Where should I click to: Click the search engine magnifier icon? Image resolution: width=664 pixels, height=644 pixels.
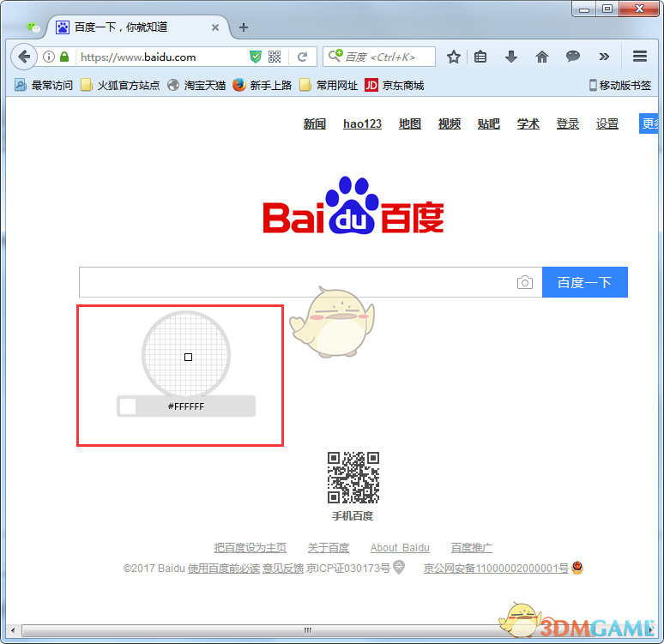[335, 56]
